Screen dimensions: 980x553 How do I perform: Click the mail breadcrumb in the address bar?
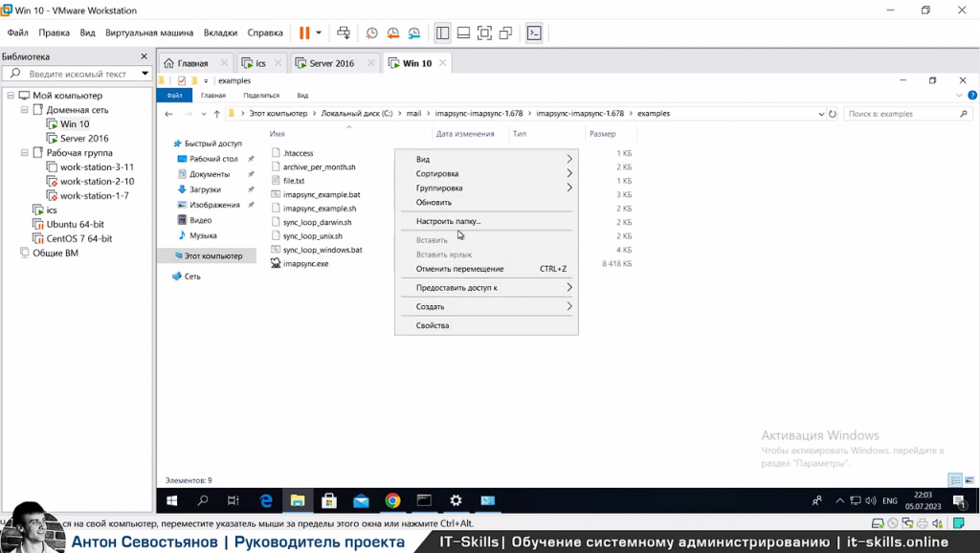coord(413,114)
